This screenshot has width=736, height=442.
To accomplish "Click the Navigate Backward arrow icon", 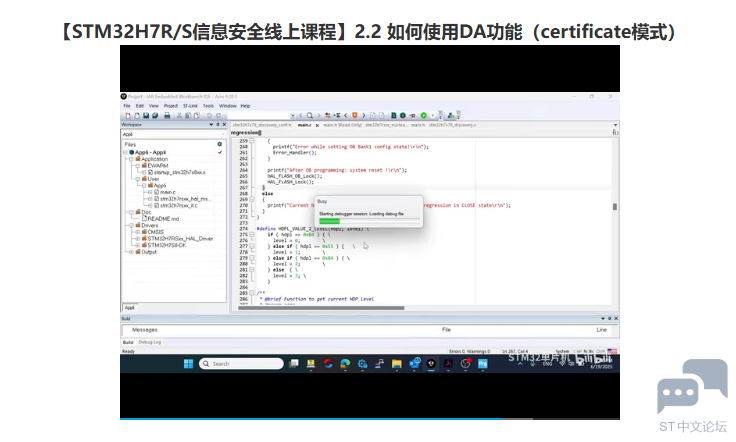I will click(346, 115).
